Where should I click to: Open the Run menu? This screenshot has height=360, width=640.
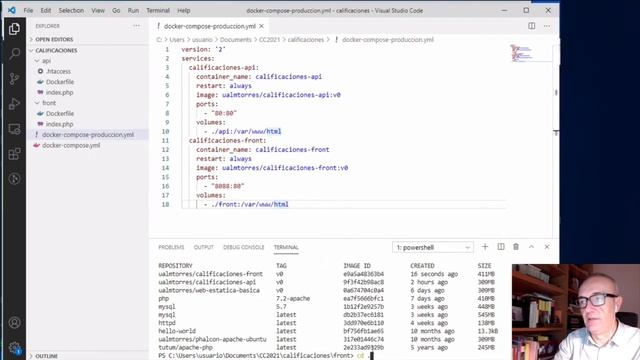pos(133,11)
